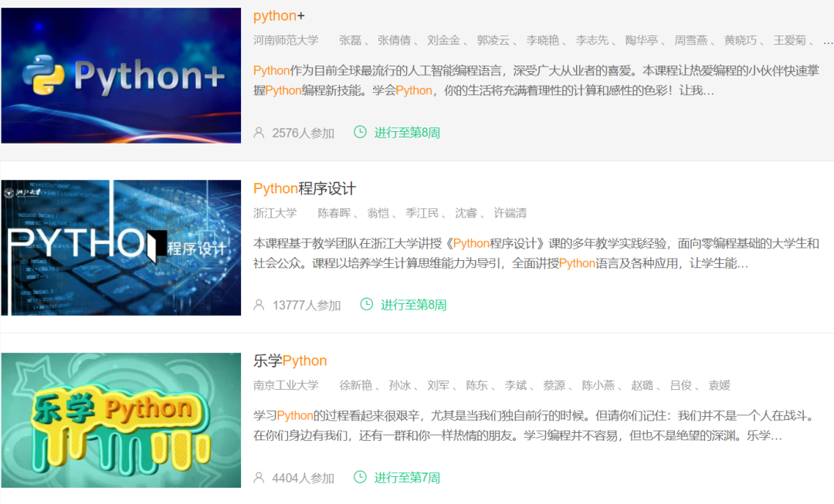The width and height of the screenshot is (834, 504).
Task: Click teacher name 张磊
Action: click(351, 40)
